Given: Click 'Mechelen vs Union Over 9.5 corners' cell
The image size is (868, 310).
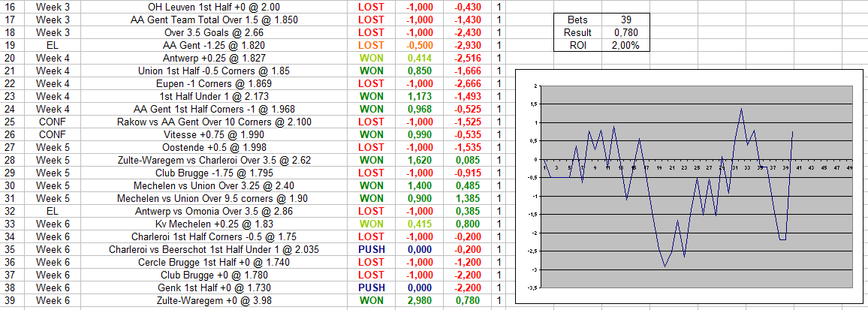Looking at the screenshot, I should click(214, 198).
